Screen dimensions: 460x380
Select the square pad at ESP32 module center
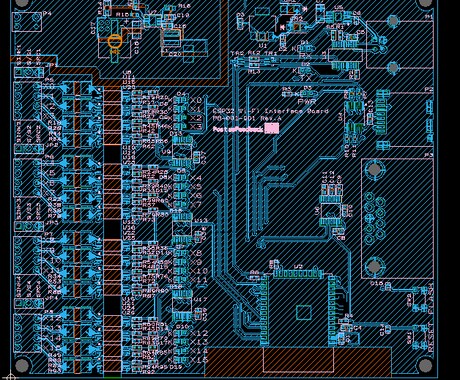coord(303,313)
